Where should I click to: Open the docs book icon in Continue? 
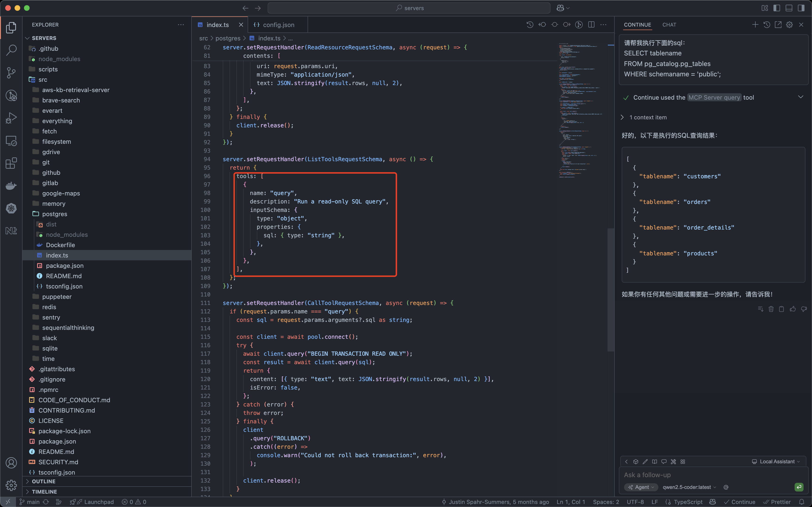click(x=654, y=462)
